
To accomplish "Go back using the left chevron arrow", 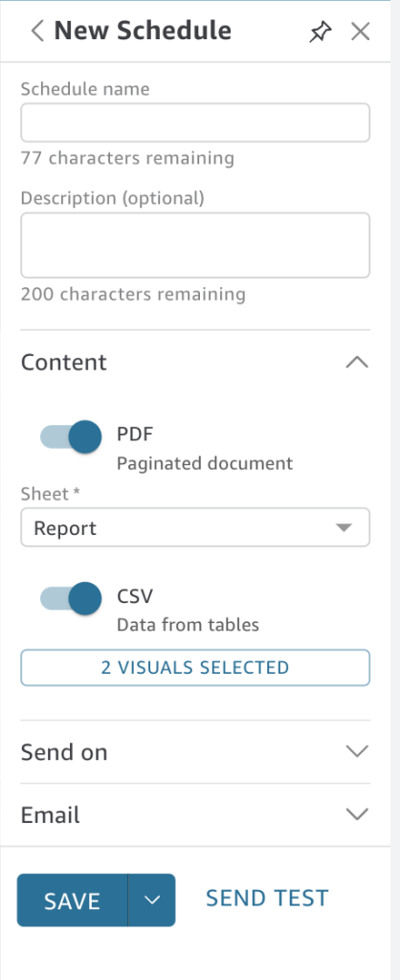I will [37, 31].
